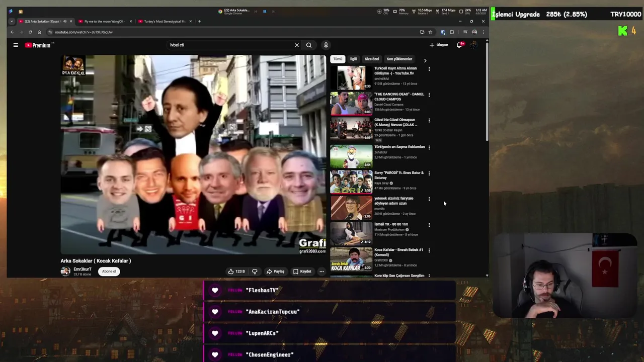The image size is (644, 362).
Task: Switch to Turkey's Most Stereotypical tab
Action: pos(164,22)
